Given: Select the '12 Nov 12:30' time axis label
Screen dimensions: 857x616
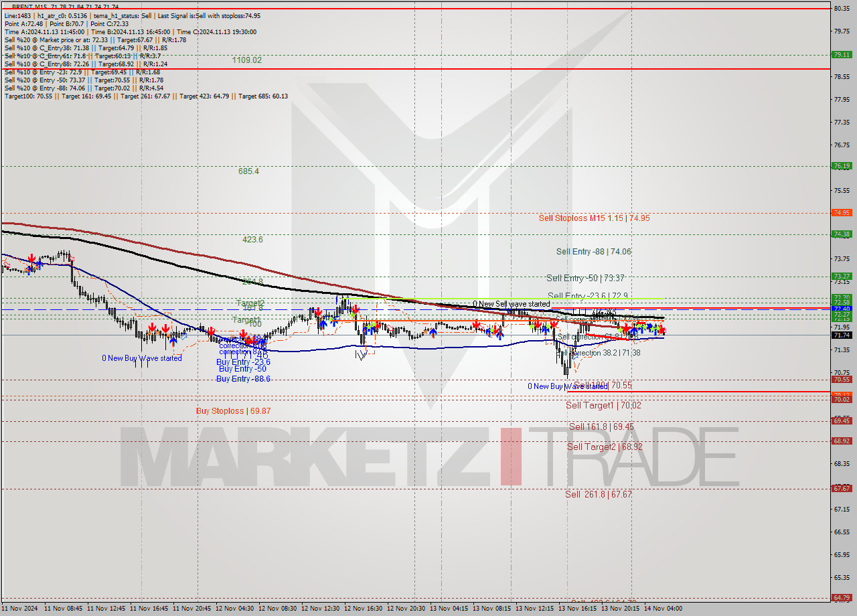Looking at the screenshot, I should [320, 609].
